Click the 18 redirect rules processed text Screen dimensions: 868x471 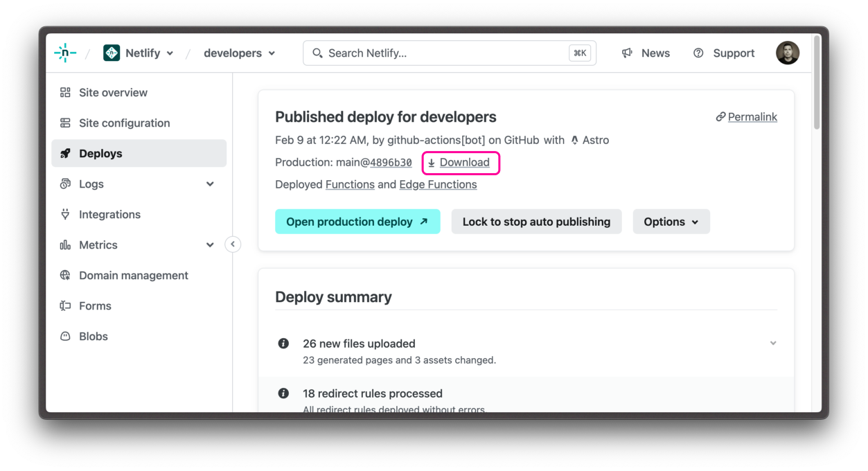tap(373, 393)
